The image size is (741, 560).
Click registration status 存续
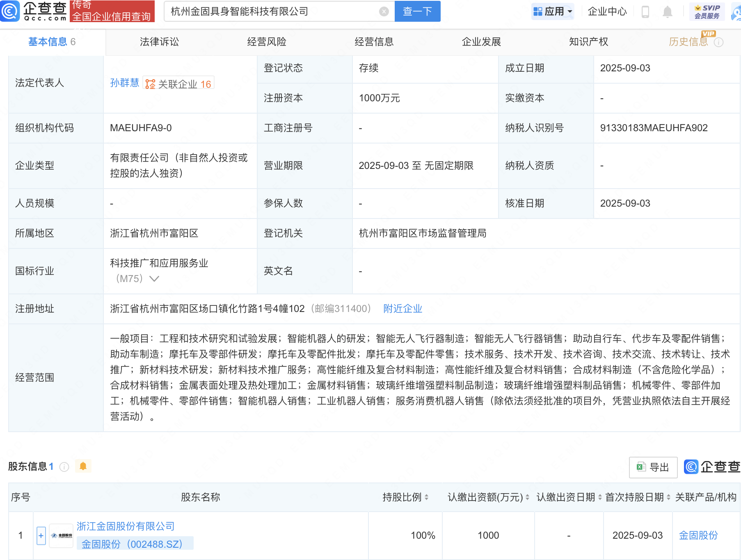click(x=368, y=68)
